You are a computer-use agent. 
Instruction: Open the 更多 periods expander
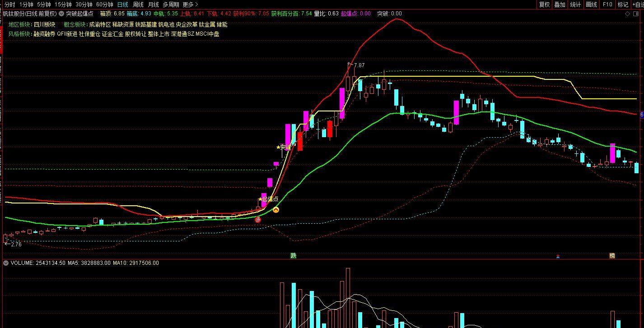coord(190,5)
